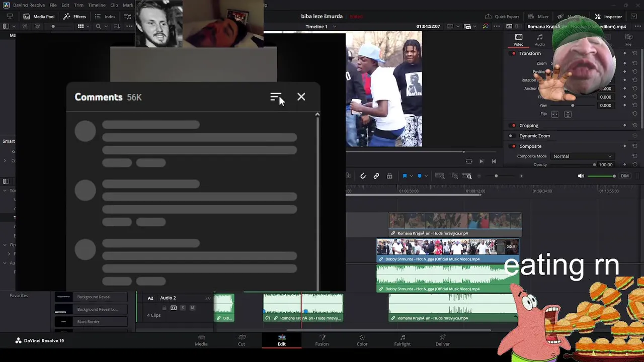Click the detail zoom icon
The image size is (644, 362).
point(454,176)
